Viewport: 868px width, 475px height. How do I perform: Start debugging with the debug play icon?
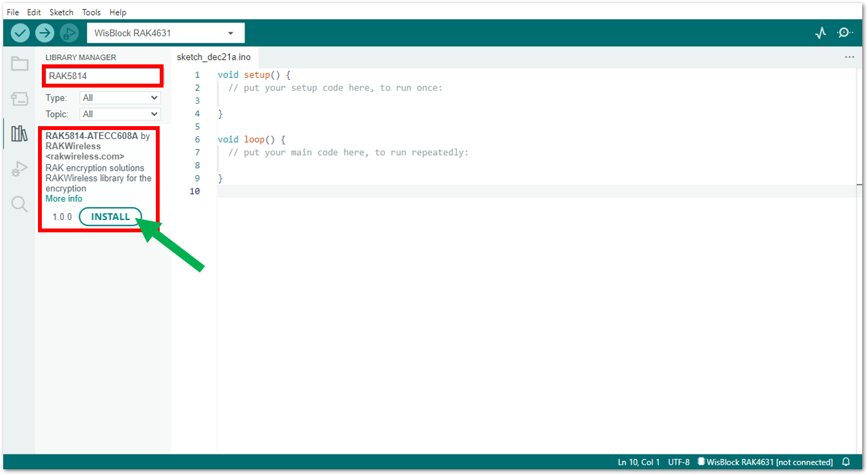[69, 33]
